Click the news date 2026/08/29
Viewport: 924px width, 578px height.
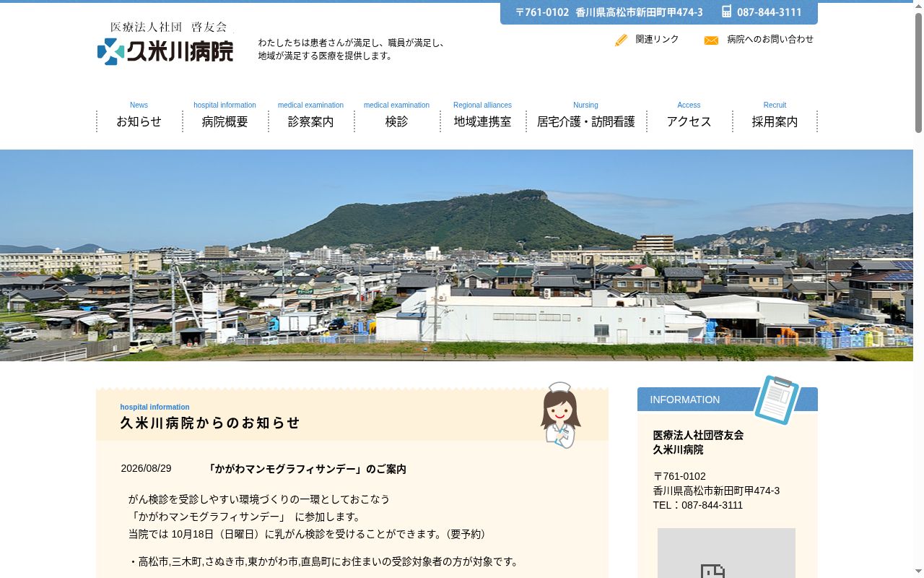146,468
